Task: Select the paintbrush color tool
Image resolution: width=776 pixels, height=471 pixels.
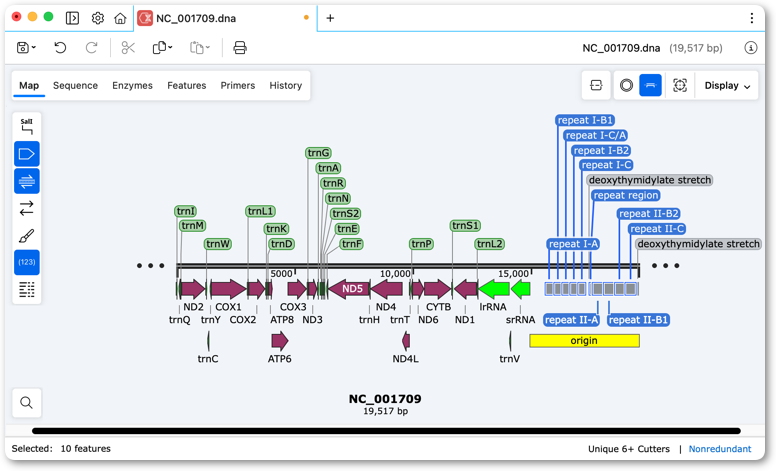Action: point(27,236)
